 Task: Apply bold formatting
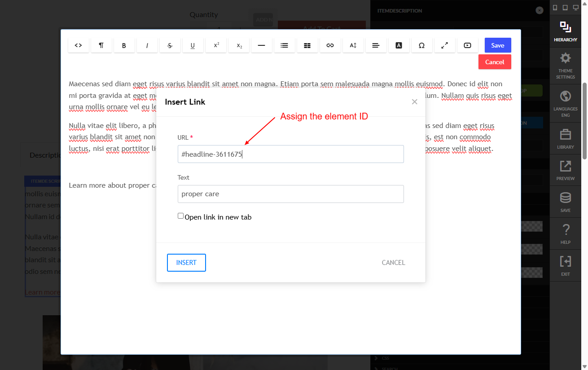coord(124,45)
